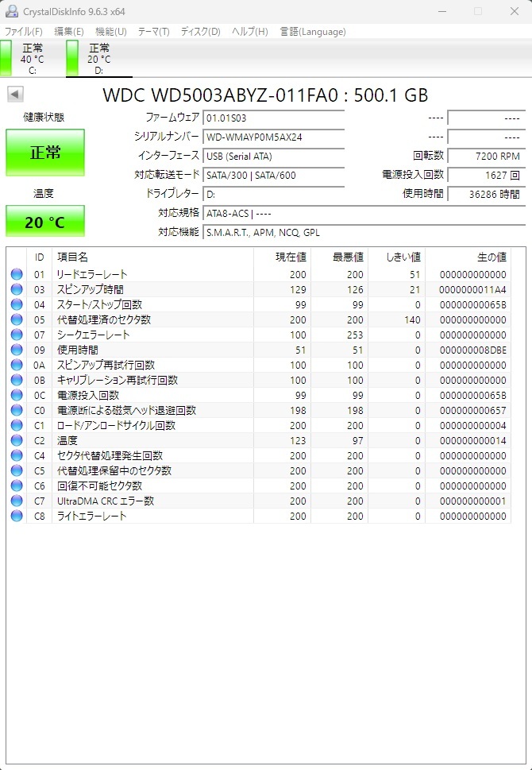
Task: Select the D: drive tab showing 20 °C
Action: pos(99,59)
